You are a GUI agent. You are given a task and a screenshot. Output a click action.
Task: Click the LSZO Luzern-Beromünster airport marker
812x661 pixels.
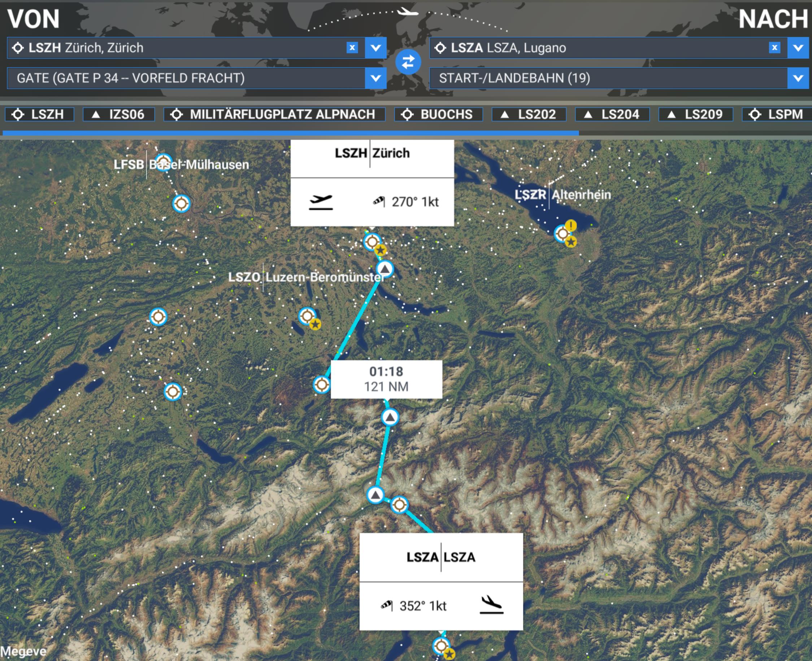pyautogui.click(x=307, y=316)
